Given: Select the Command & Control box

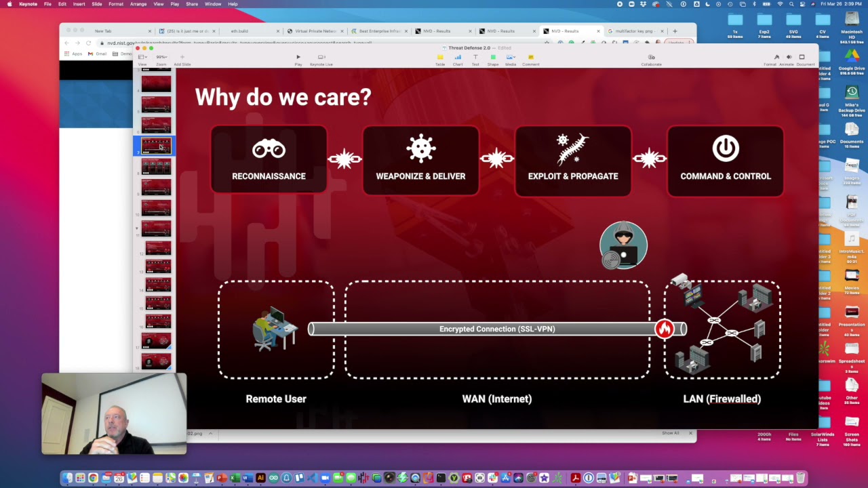Looking at the screenshot, I should click(725, 160).
